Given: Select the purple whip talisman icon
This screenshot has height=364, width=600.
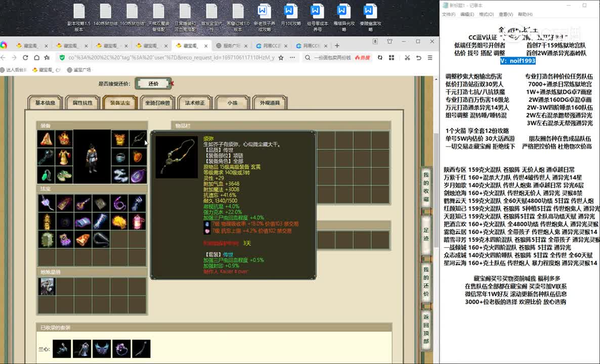Looking at the screenshot, I should [x=120, y=203].
